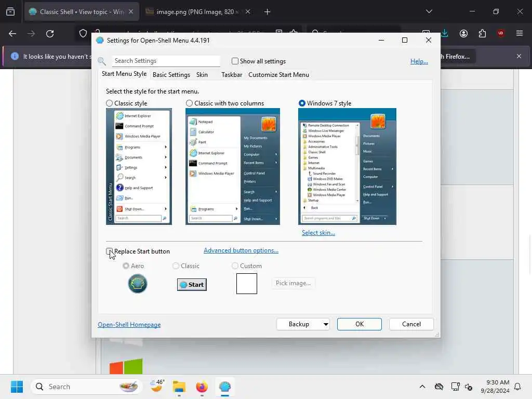Open the Firefox downloads panel
The width and height of the screenshot is (532, 399).
point(445,33)
